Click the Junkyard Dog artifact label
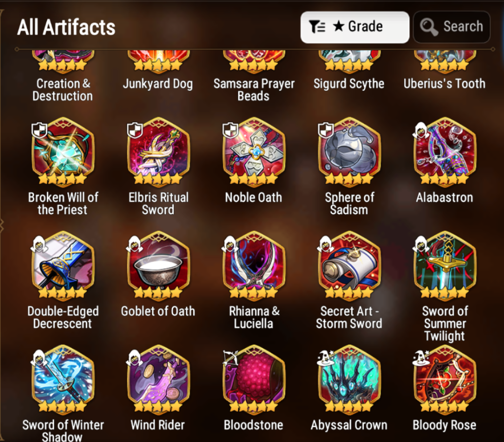The height and width of the screenshot is (442, 504). coord(158,84)
